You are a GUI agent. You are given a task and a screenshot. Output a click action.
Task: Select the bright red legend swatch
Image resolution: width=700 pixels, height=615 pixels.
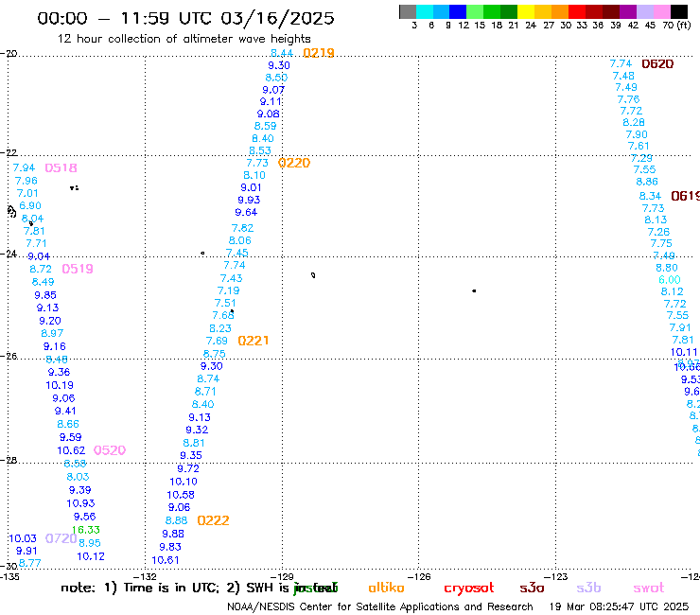577,11
